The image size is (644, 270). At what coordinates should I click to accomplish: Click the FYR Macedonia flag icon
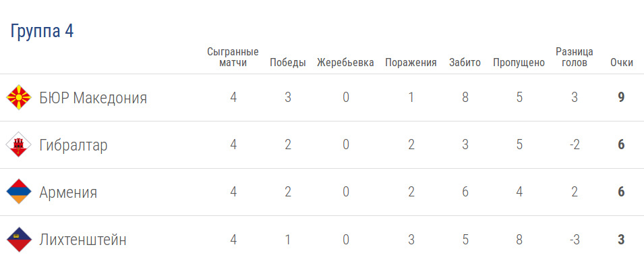(18, 98)
